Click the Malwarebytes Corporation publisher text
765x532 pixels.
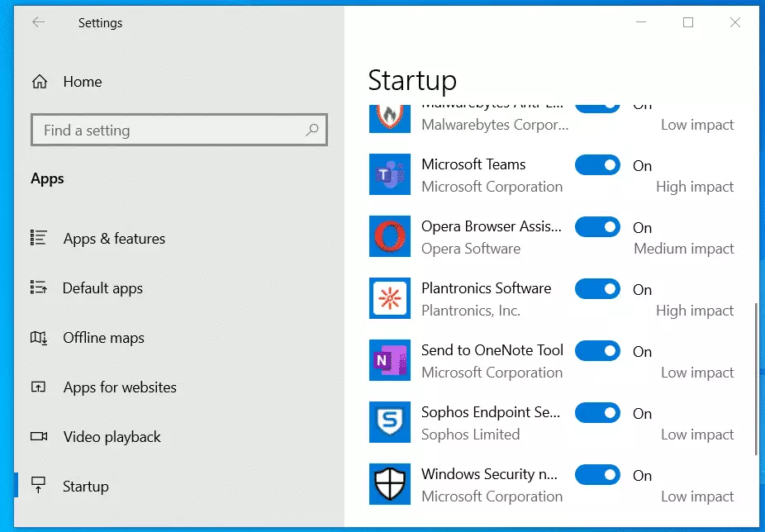click(x=495, y=125)
